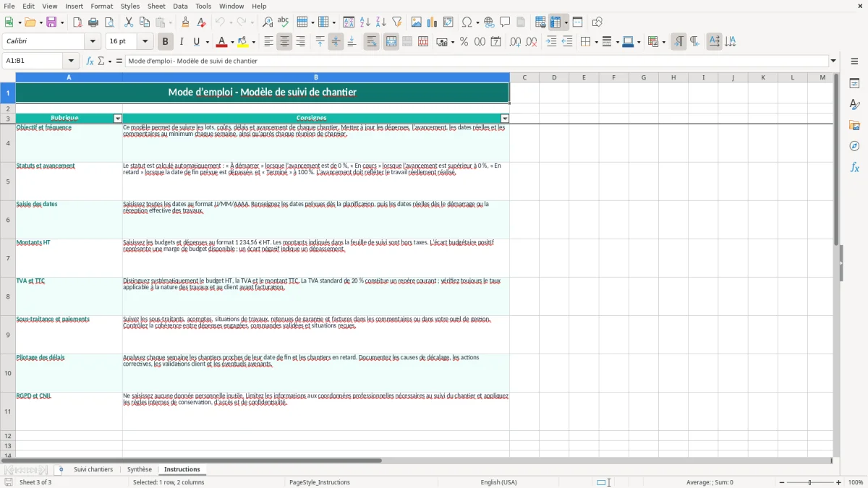Open the Rubrique column filter dropdown
The image size is (868, 488).
tap(118, 118)
